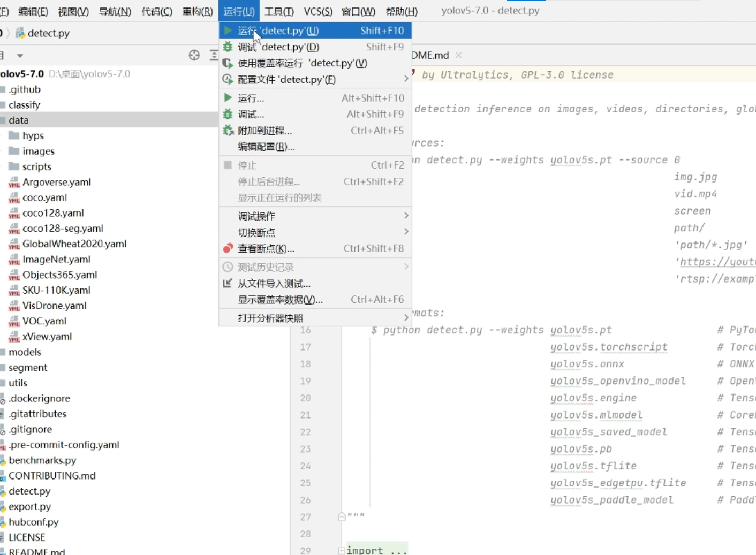Viewport: 756px width, 555px height.
Task: Select detect.py in the project tree
Action: 29,491
